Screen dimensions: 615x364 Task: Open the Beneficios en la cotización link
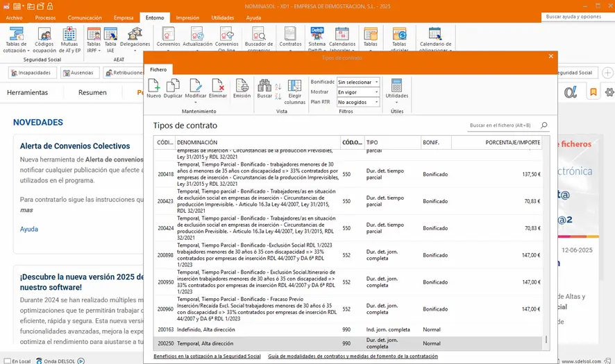pos(207,356)
